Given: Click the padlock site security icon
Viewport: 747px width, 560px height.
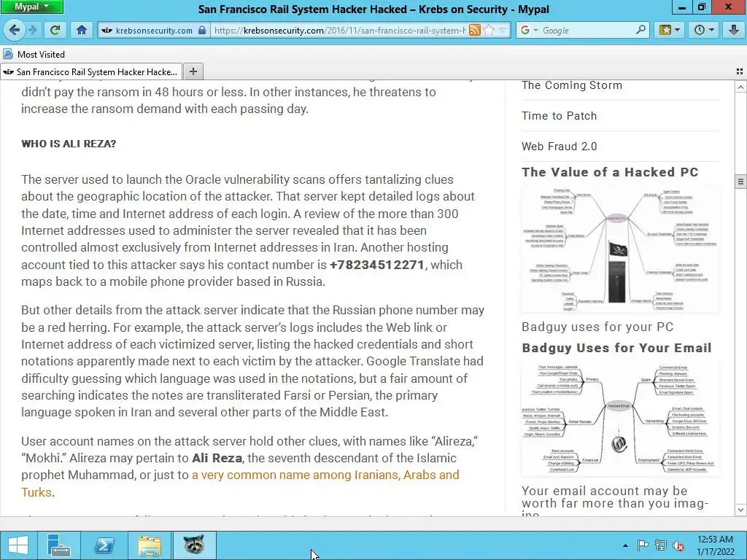Looking at the screenshot, I should (202, 30).
